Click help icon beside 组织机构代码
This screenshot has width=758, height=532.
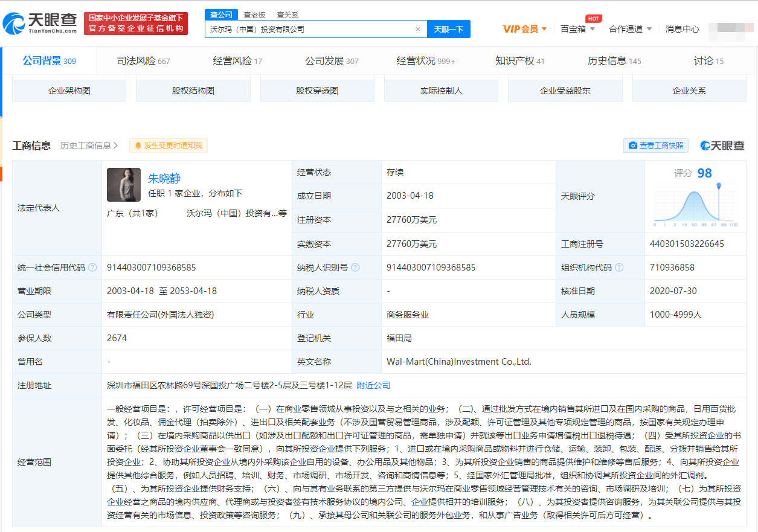click(619, 268)
